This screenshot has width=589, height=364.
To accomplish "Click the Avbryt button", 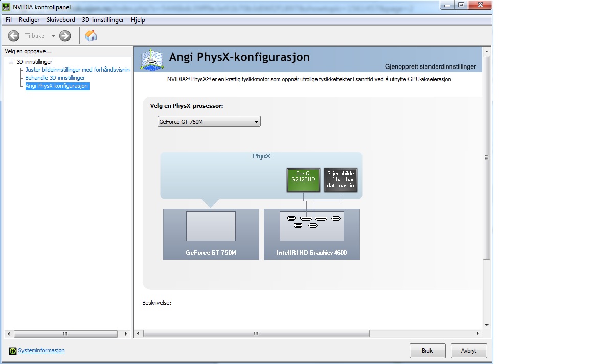I will (x=469, y=351).
